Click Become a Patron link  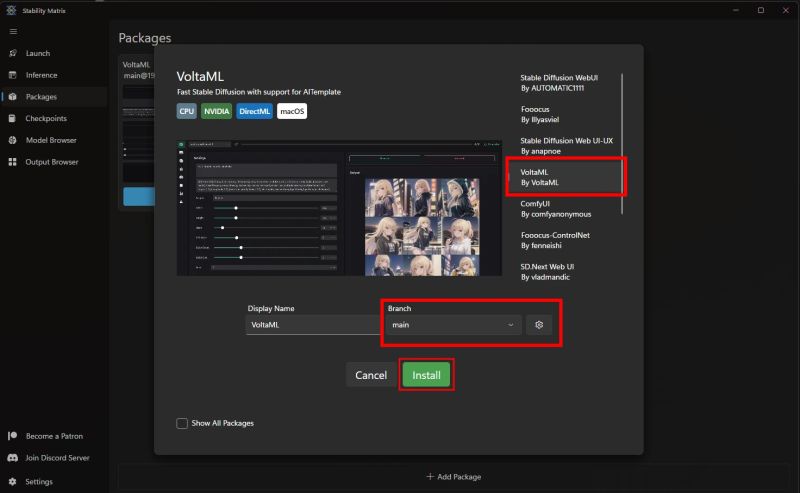[54, 436]
